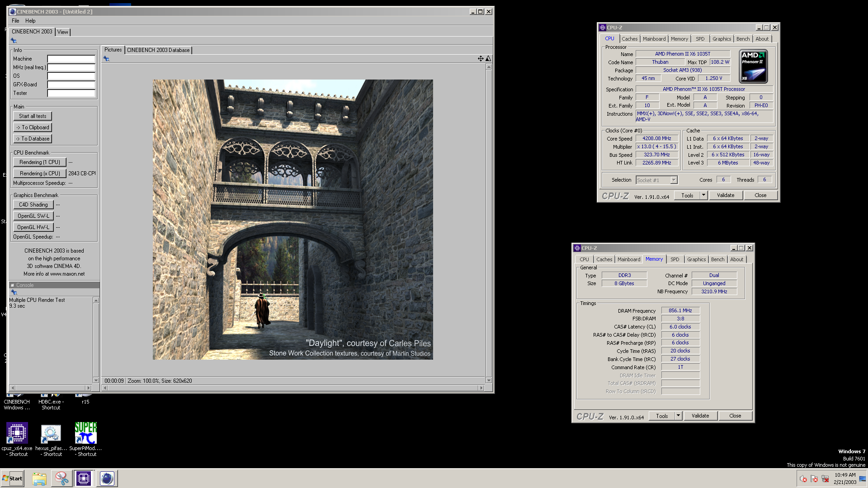Select the Pictures tab
The height and width of the screenshot is (488, 868).
[113, 50]
